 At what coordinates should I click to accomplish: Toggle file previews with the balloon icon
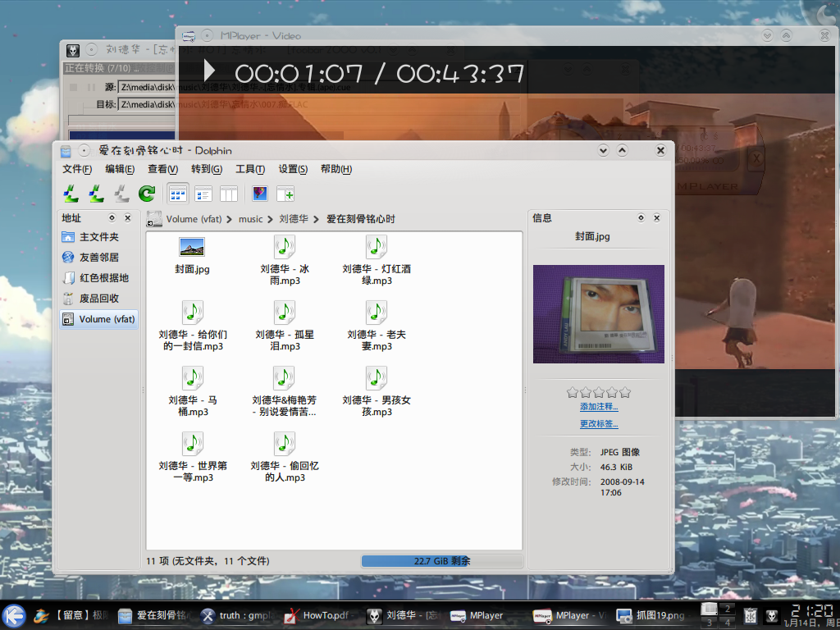click(260, 194)
